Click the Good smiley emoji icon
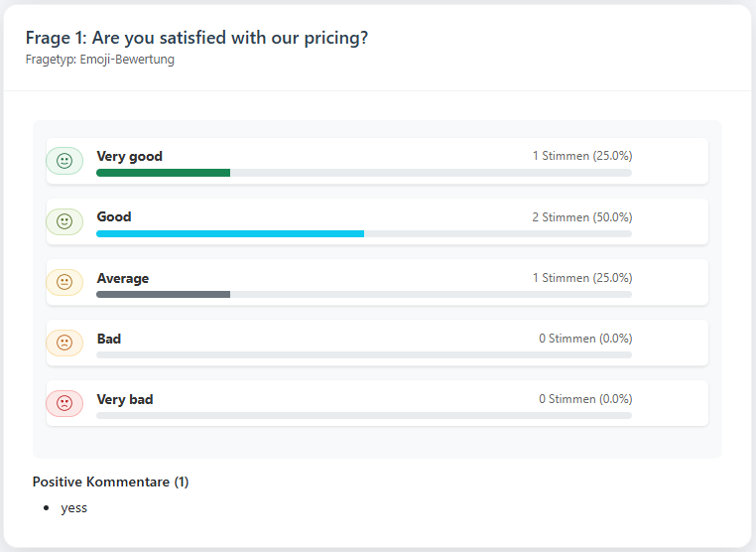The width and height of the screenshot is (756, 552). pos(64,221)
